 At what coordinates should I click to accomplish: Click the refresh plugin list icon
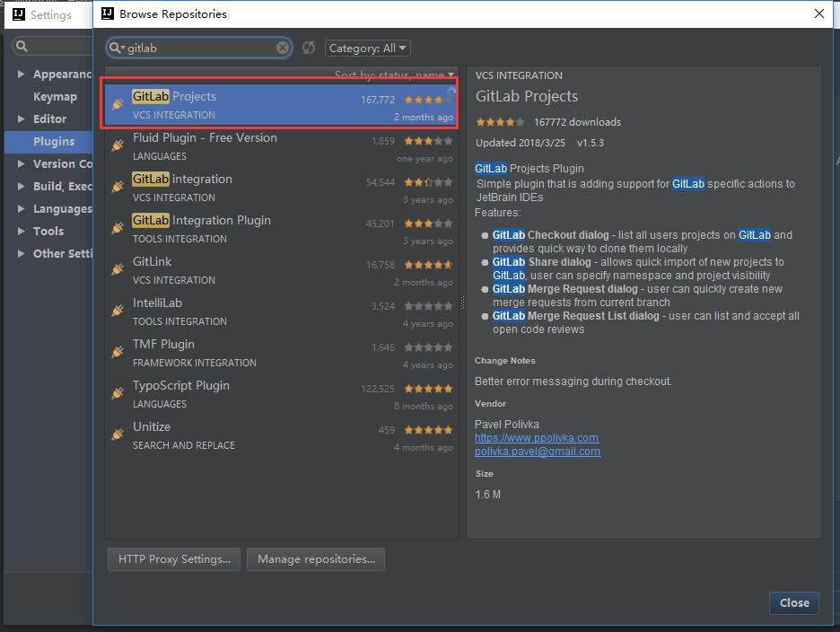click(309, 48)
